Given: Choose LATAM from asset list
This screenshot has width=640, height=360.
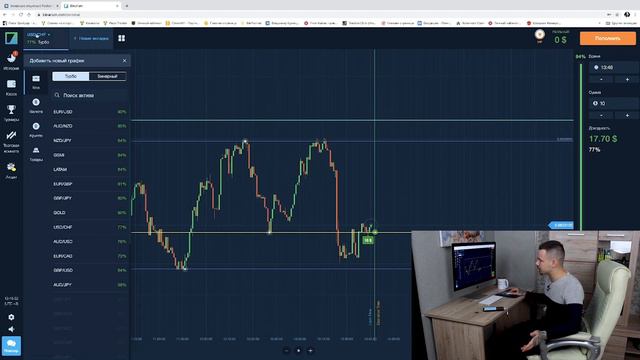Looking at the screenshot, I should 90,169.
